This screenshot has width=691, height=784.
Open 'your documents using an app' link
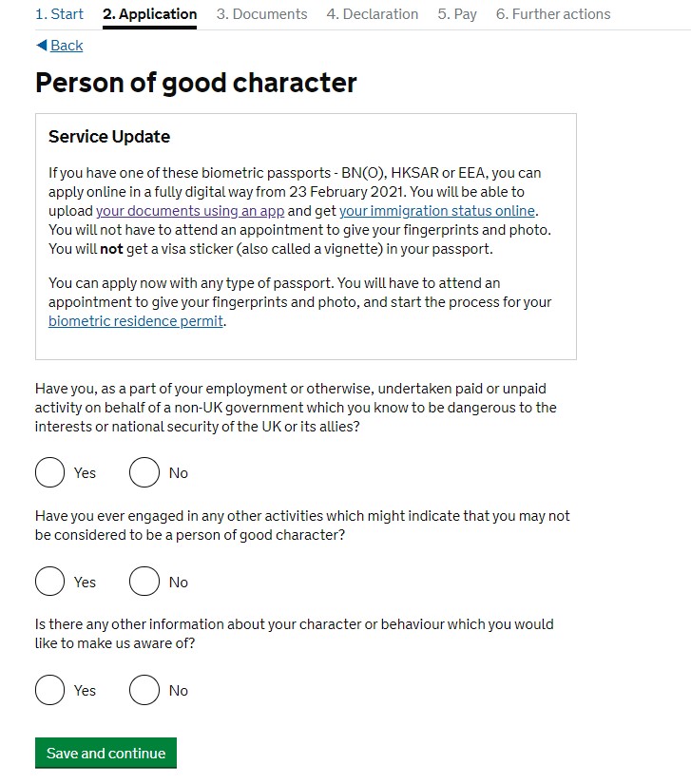tap(189, 211)
